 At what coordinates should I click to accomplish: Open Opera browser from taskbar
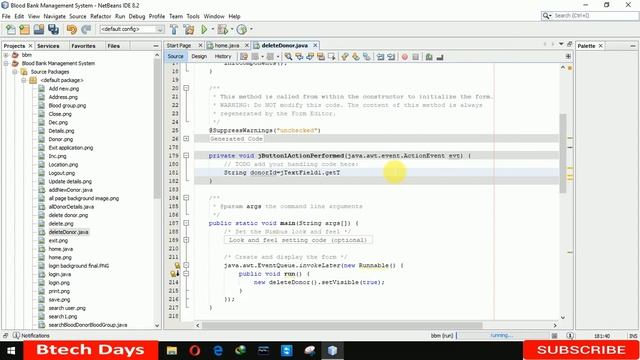(195, 350)
